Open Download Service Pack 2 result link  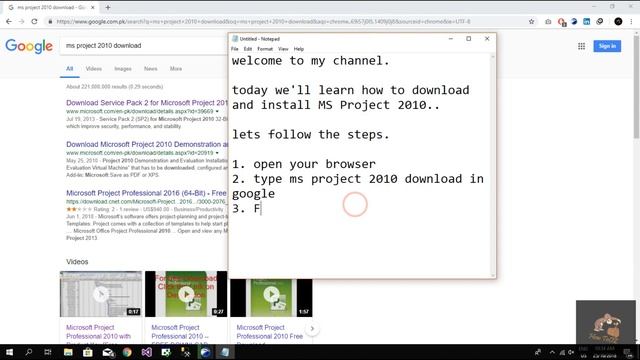pyautogui.click(x=147, y=103)
